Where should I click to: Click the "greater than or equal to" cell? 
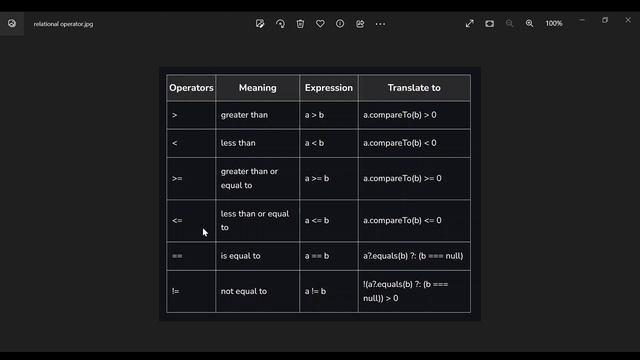pos(258,178)
